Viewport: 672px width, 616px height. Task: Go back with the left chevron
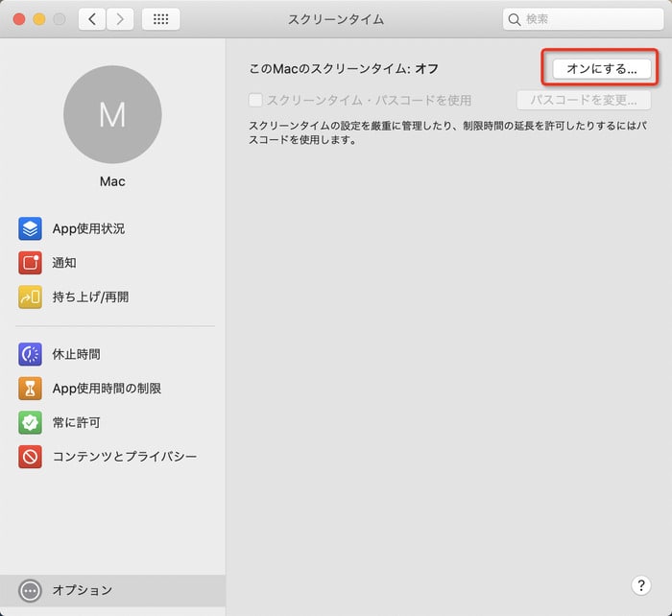pyautogui.click(x=91, y=19)
